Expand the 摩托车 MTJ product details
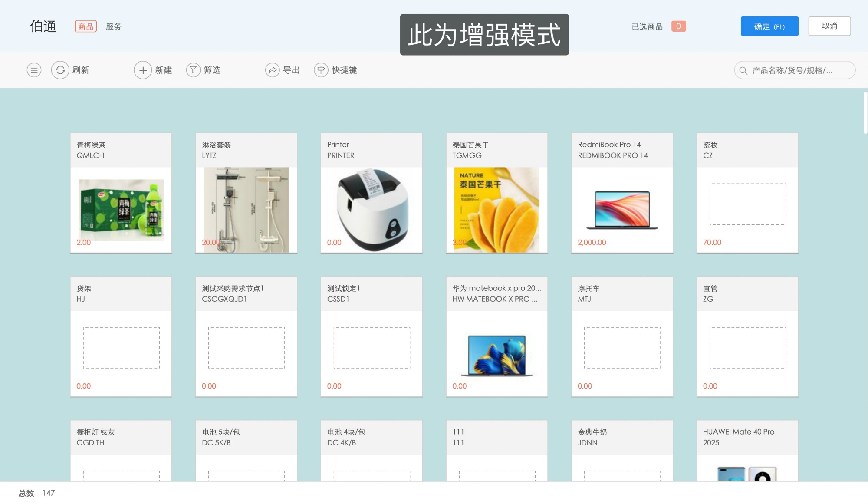The width and height of the screenshot is (868, 504). (x=621, y=336)
